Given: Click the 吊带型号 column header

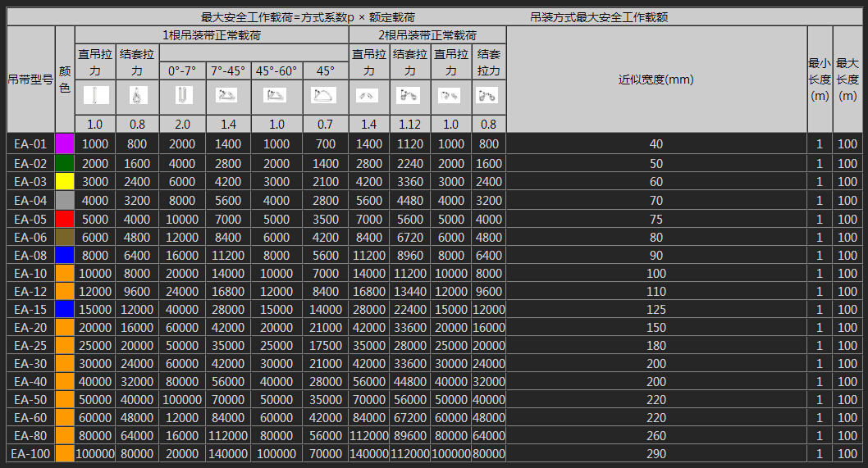Looking at the screenshot, I should pos(30,80).
